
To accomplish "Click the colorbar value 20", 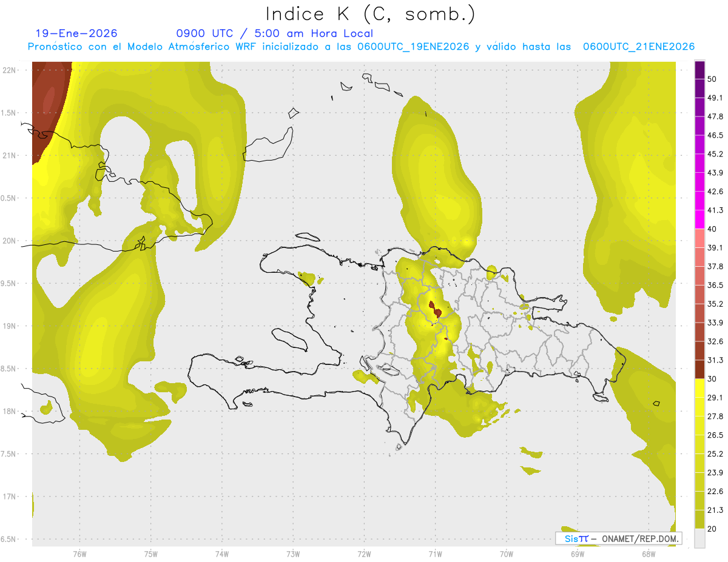I will point(712,529).
